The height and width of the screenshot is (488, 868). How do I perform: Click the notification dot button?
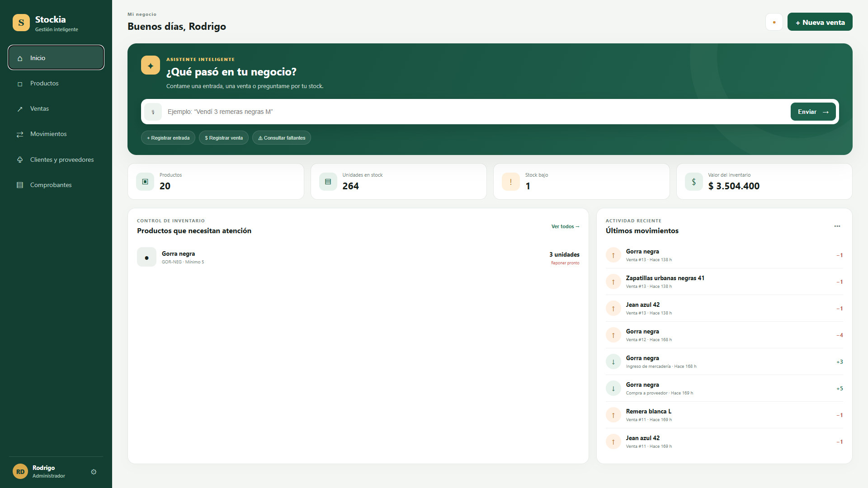774,22
